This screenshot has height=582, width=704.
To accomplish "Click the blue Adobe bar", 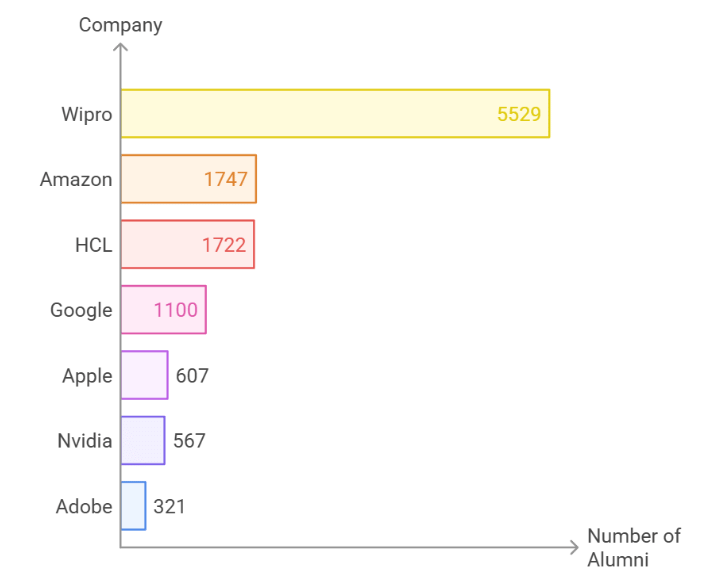I will pos(133,506).
